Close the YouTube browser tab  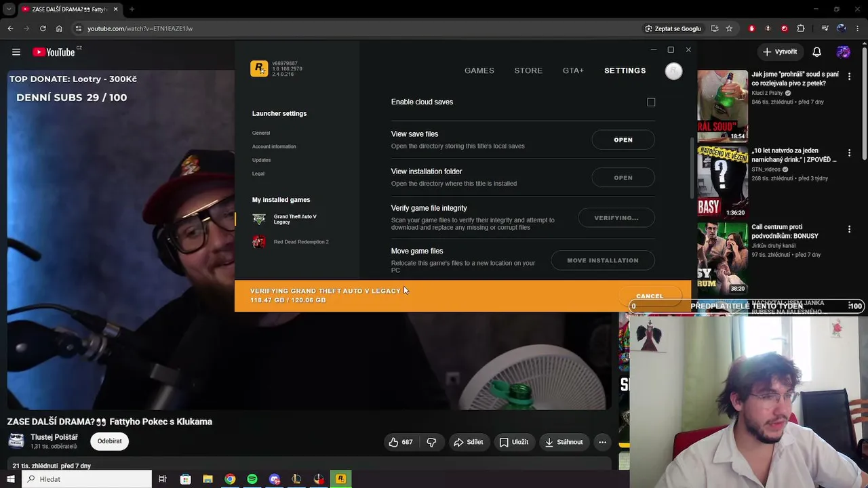115,9
